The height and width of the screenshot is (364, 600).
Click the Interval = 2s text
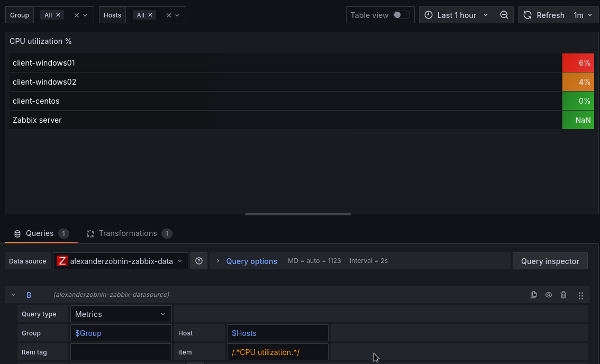tap(368, 261)
